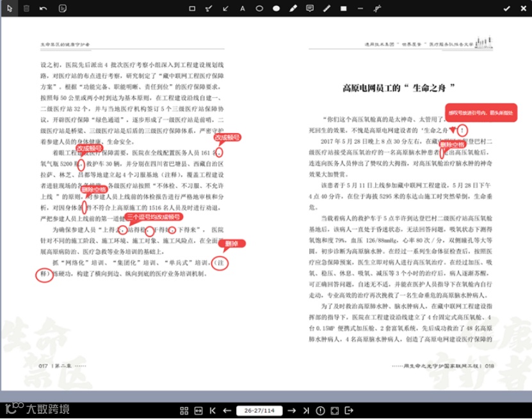Confirm annotations with the checkmark
Image resolution: width=532 pixels, height=419 pixels.
pos(507,8)
